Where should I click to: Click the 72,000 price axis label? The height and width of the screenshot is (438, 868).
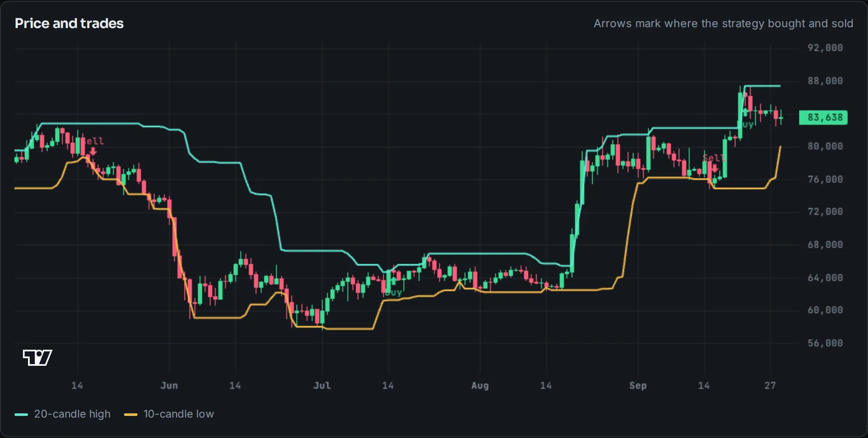[x=825, y=212]
